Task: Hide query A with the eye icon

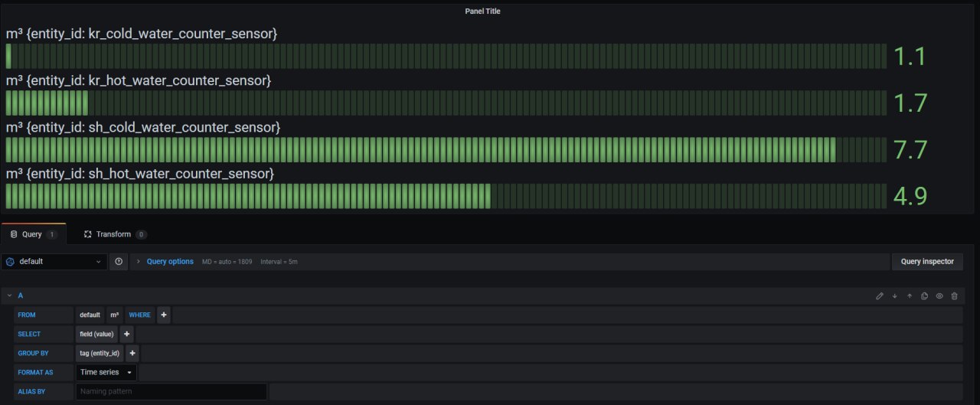Action: point(939,296)
